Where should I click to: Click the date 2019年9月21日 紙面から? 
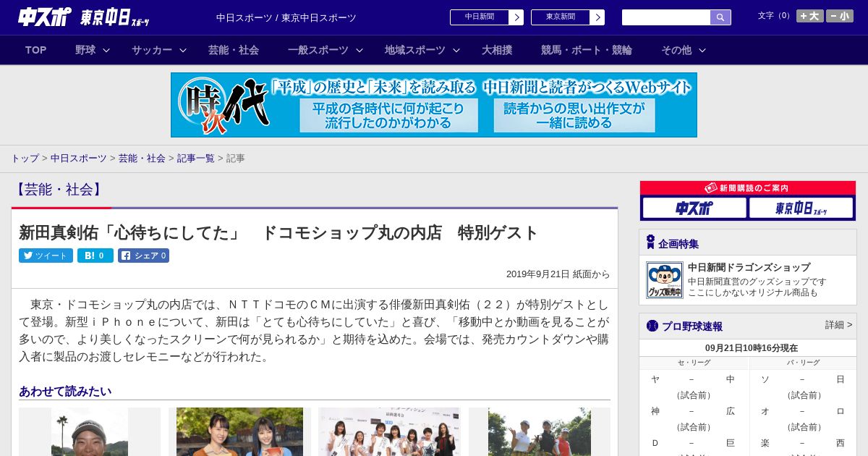tap(558, 274)
